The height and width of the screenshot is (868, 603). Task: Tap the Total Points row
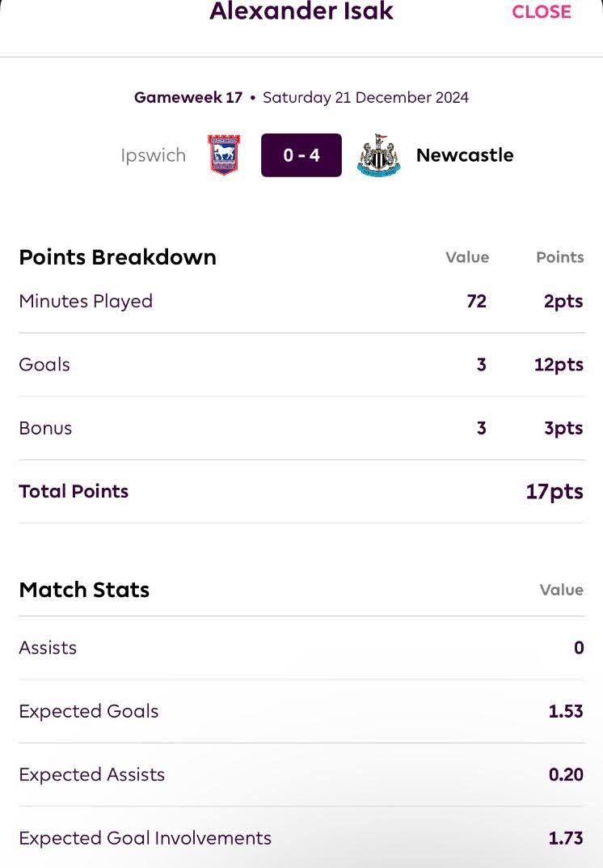point(301,492)
